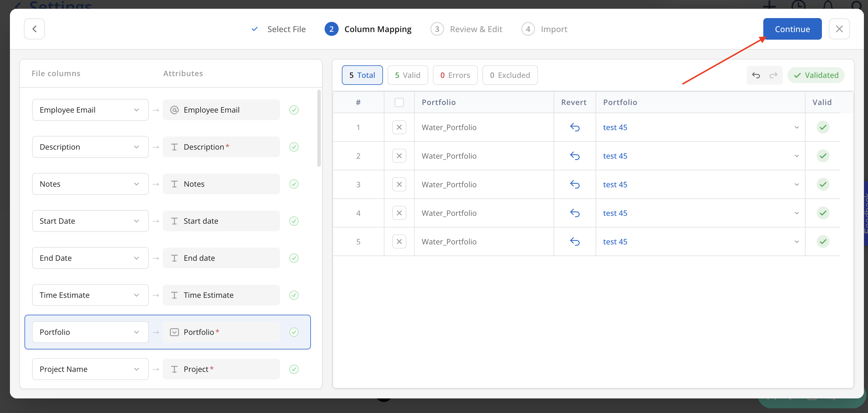Revert row 3 portfolio value
This screenshot has width=868, height=413.
[575, 185]
